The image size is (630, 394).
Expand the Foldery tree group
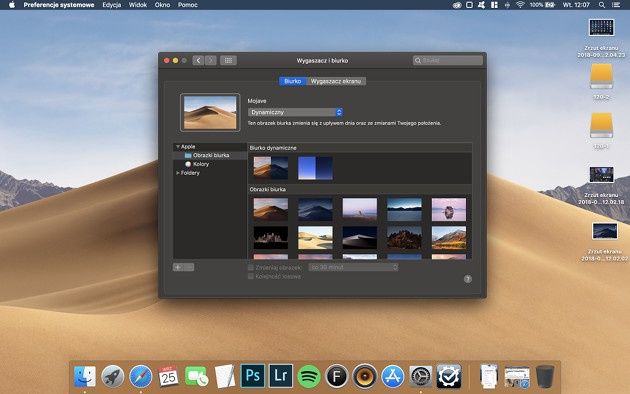pyautogui.click(x=178, y=173)
